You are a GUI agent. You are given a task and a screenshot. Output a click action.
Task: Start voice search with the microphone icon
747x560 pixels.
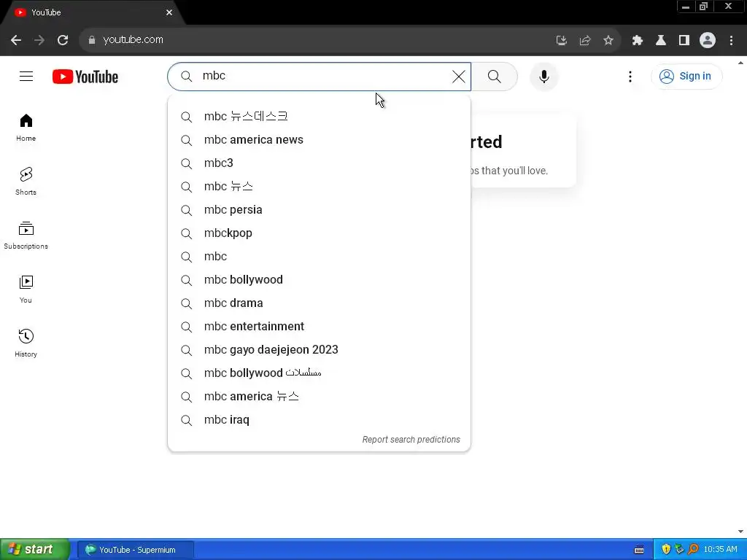543,76
